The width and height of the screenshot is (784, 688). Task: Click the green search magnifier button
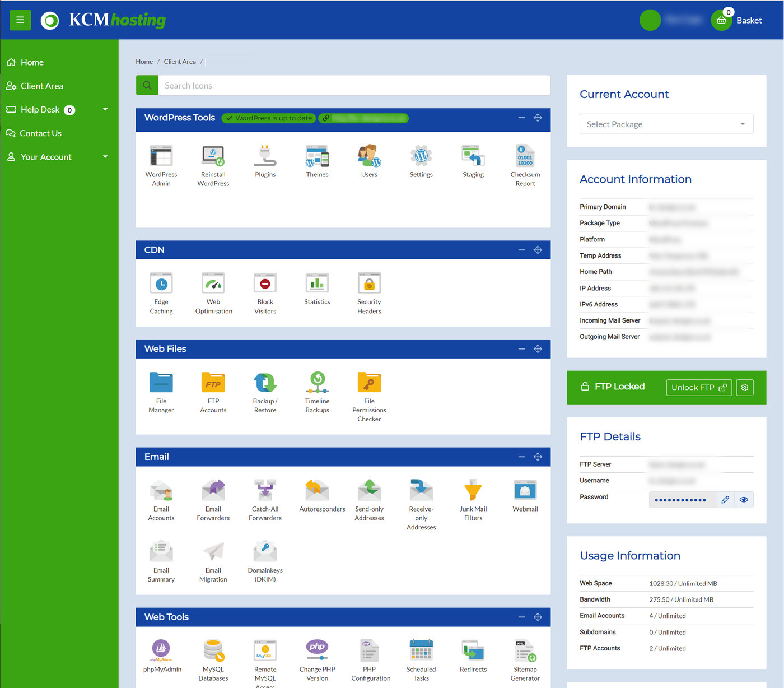tap(147, 86)
